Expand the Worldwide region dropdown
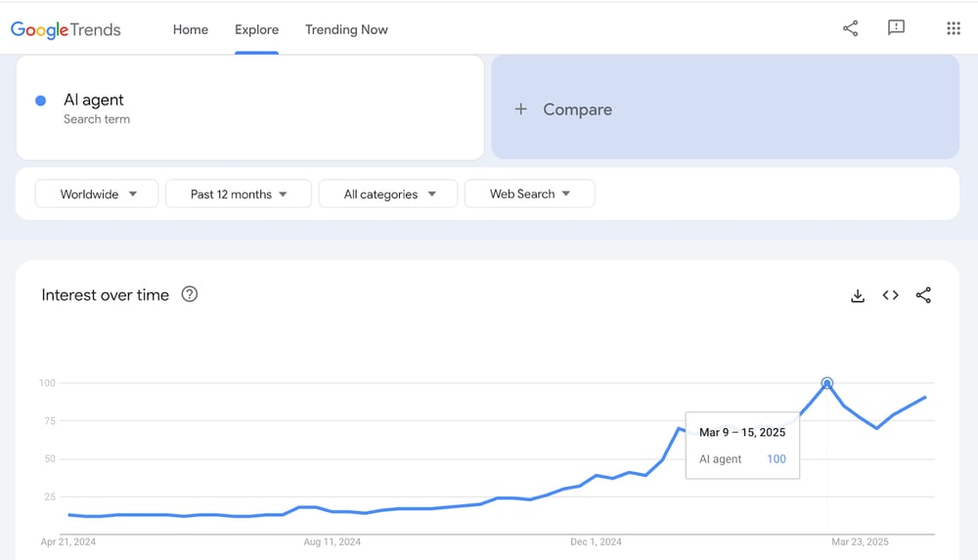This screenshot has width=978, height=560. tap(97, 194)
